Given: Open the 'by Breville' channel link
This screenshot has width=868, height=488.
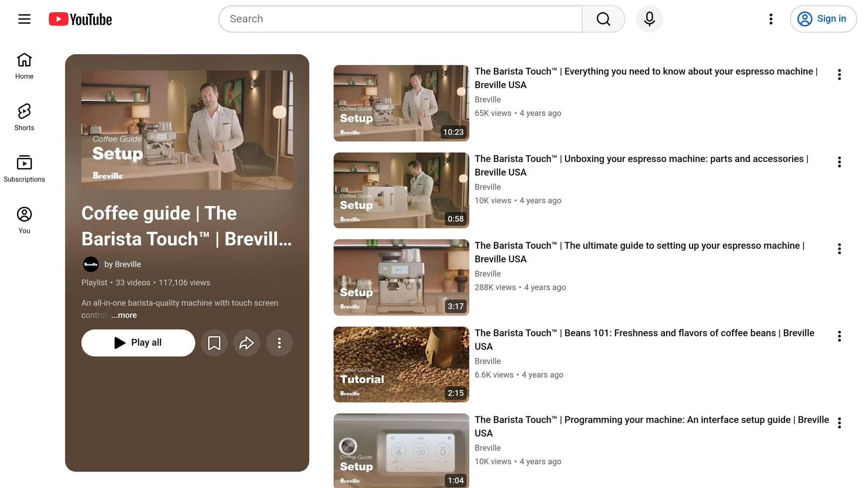Looking at the screenshot, I should (x=122, y=264).
